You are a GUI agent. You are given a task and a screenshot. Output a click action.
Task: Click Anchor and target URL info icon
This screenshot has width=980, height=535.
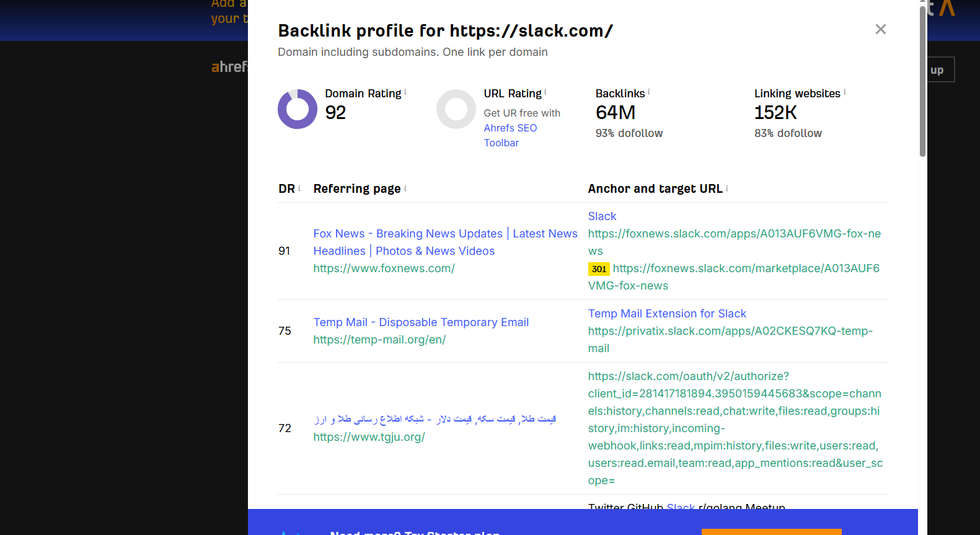[x=727, y=188]
